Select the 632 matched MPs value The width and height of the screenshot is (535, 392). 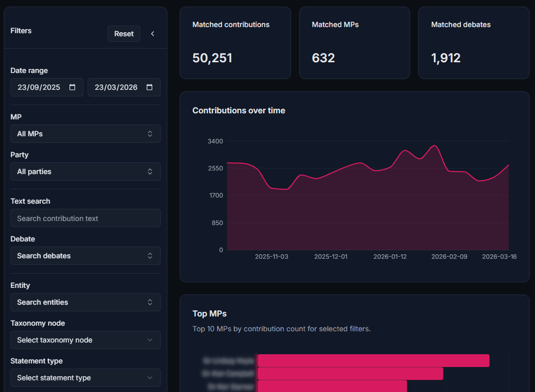pyautogui.click(x=323, y=58)
